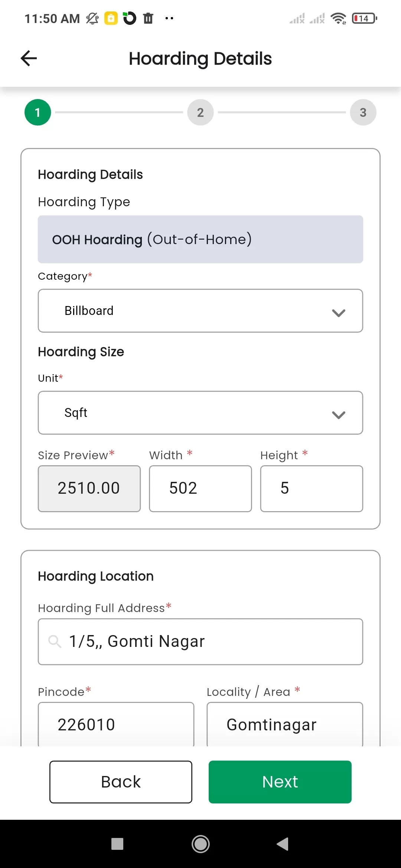Image resolution: width=401 pixels, height=868 pixels.
Task: Tap the Android recent apps square button
Action: [117, 844]
